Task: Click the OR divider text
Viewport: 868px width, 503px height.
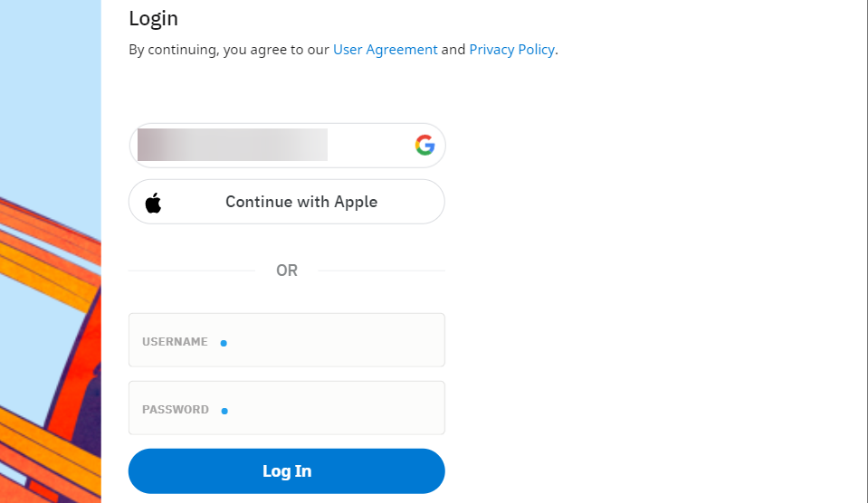Action: [287, 270]
